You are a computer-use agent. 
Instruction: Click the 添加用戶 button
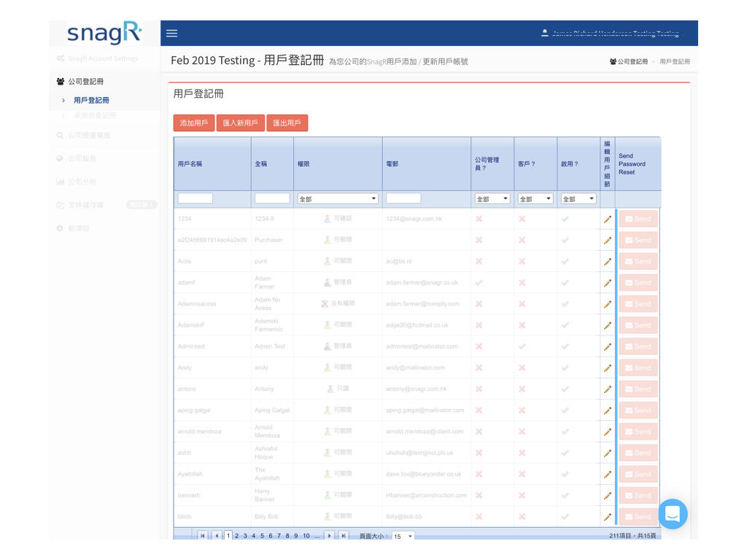coord(194,122)
